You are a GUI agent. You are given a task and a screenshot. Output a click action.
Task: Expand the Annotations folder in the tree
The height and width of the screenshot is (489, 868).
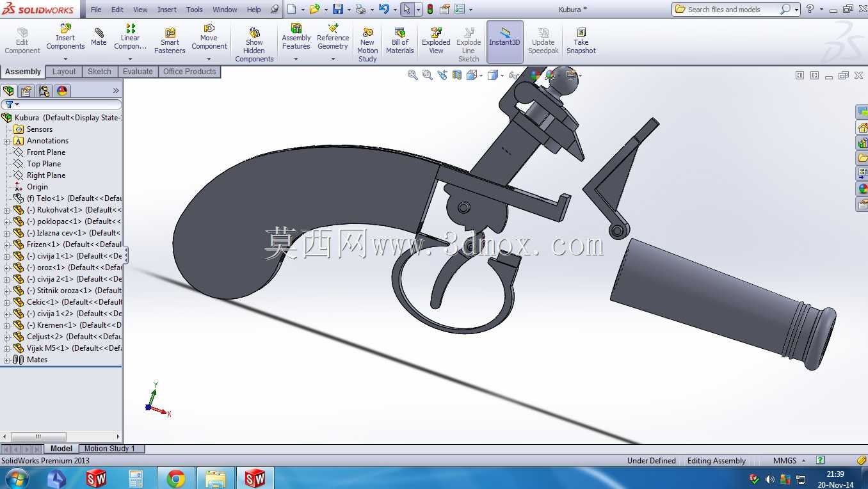pyautogui.click(x=7, y=141)
